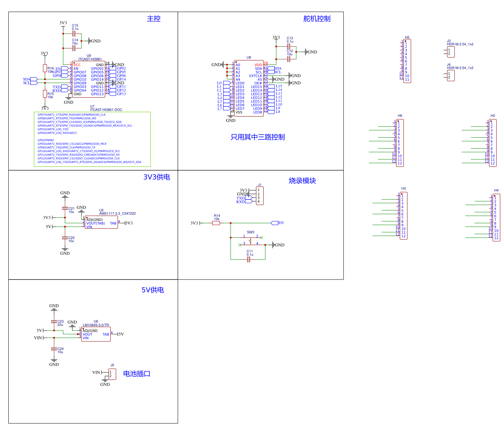
Task: Click the GP03/UART0_LOG_TXD description line
Action: pyautogui.click(x=53, y=129)
